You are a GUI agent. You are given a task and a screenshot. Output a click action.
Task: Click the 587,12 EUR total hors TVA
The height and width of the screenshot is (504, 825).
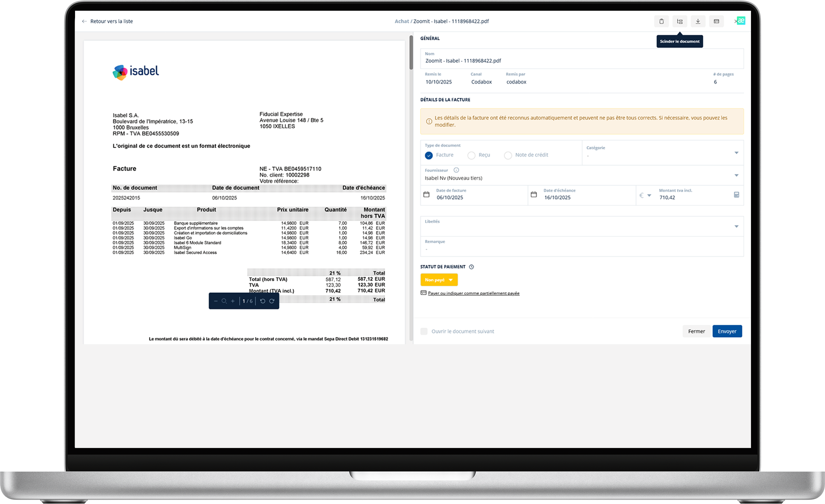click(x=371, y=279)
